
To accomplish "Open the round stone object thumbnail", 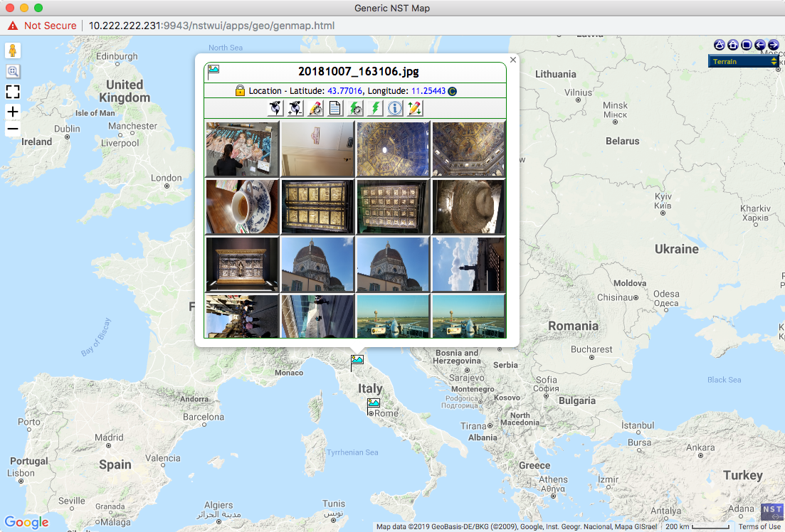I will [468, 207].
